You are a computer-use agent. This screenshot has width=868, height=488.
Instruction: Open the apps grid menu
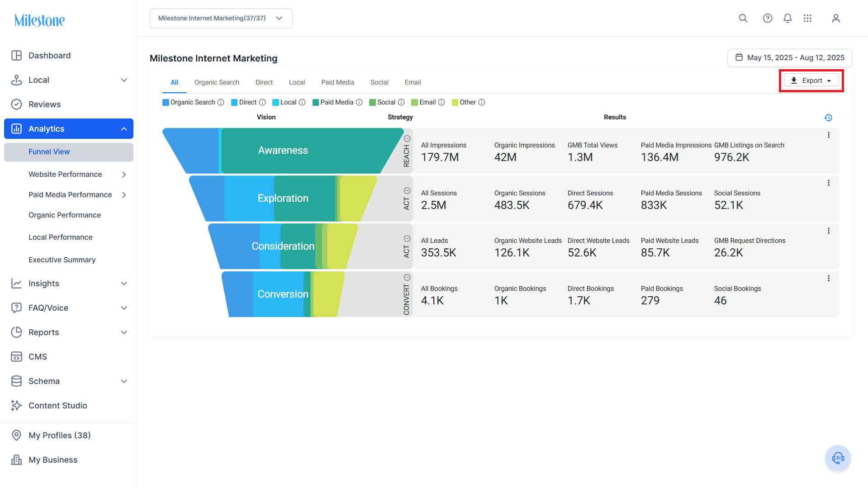[x=807, y=18]
